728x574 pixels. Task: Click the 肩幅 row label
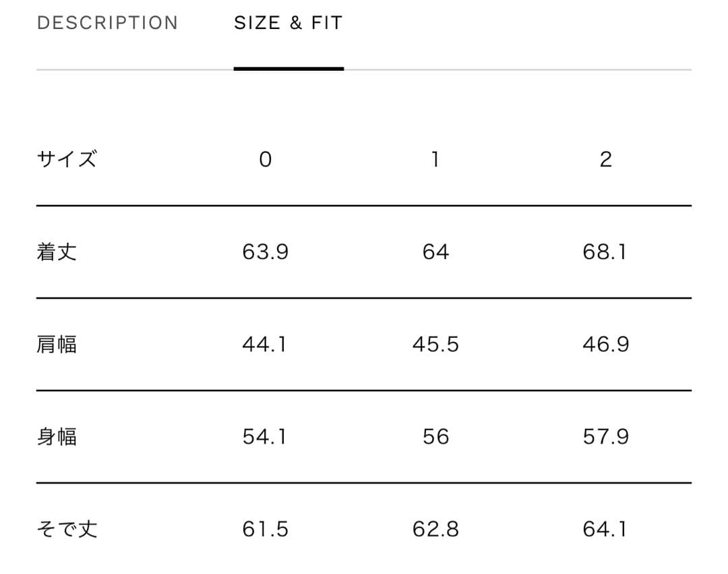(x=57, y=345)
